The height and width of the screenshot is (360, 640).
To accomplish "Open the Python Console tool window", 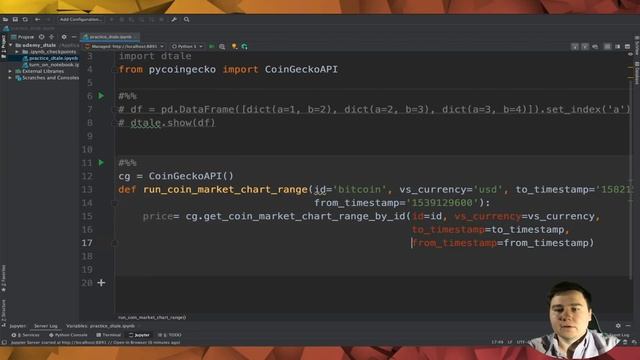I will tap(68, 335).
